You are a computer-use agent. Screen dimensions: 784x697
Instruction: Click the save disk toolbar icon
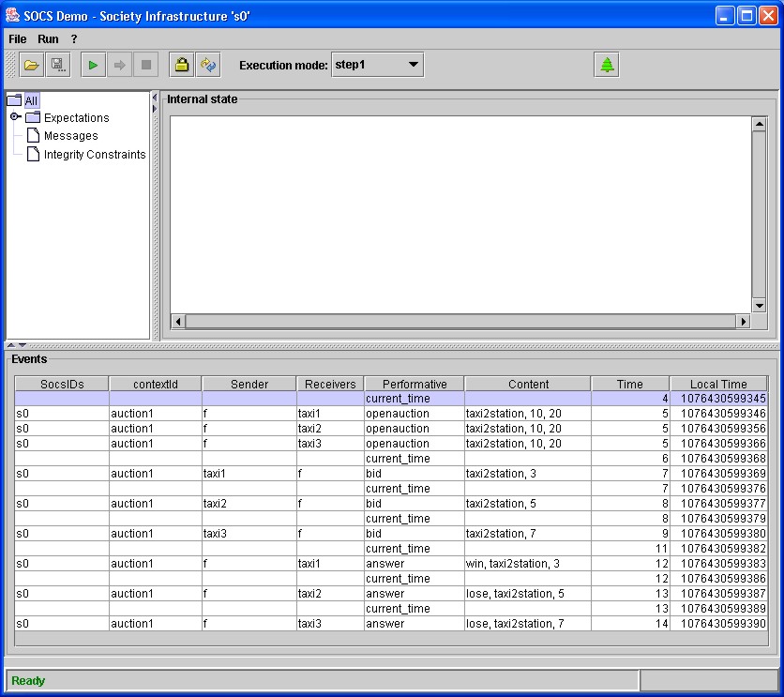(x=57, y=65)
